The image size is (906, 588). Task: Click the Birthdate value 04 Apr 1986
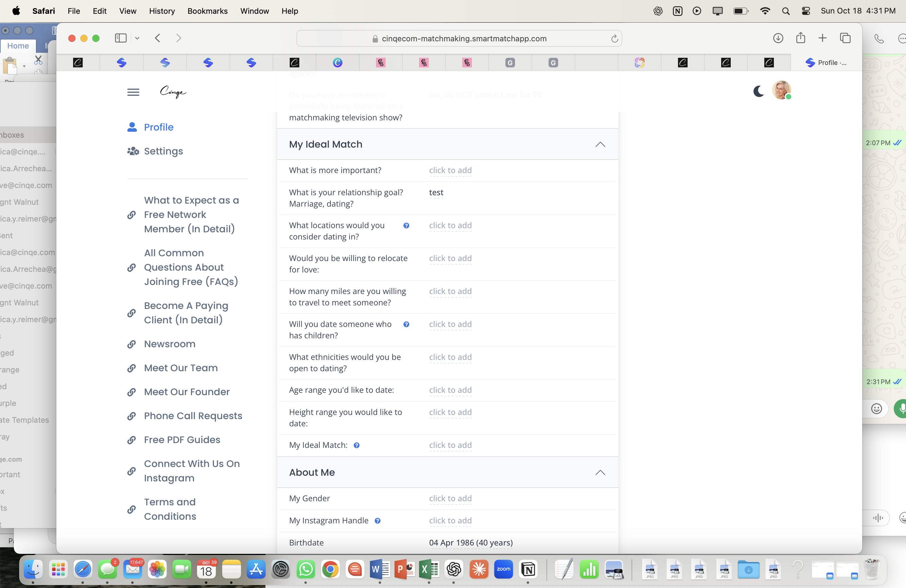(x=471, y=543)
